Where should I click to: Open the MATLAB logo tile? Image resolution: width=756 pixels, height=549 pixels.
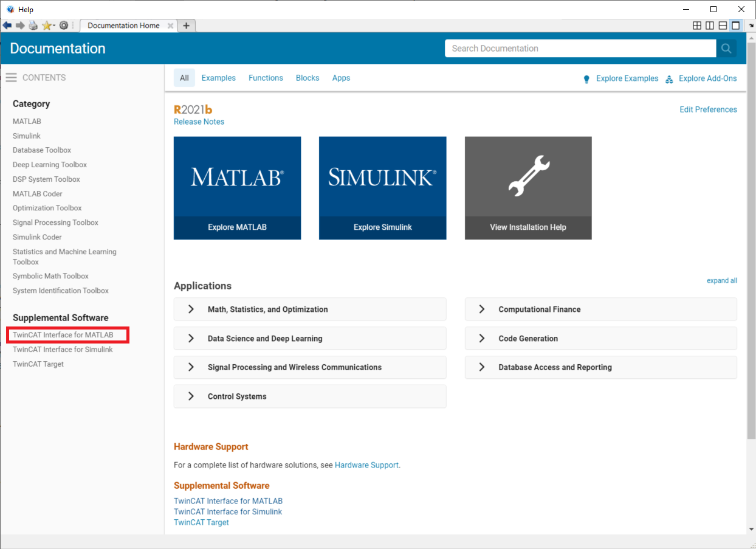point(237,176)
